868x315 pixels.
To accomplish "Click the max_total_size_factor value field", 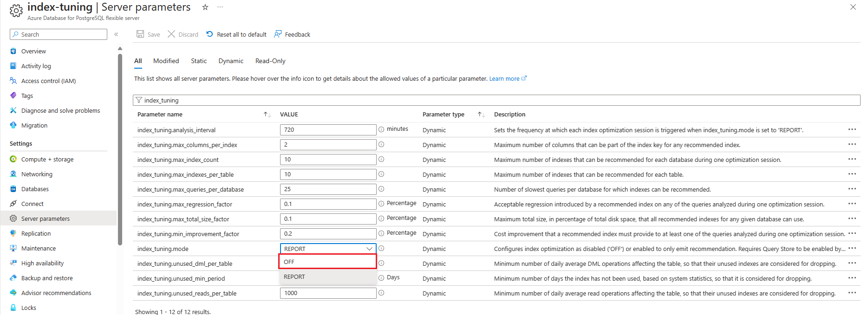I will (x=328, y=219).
